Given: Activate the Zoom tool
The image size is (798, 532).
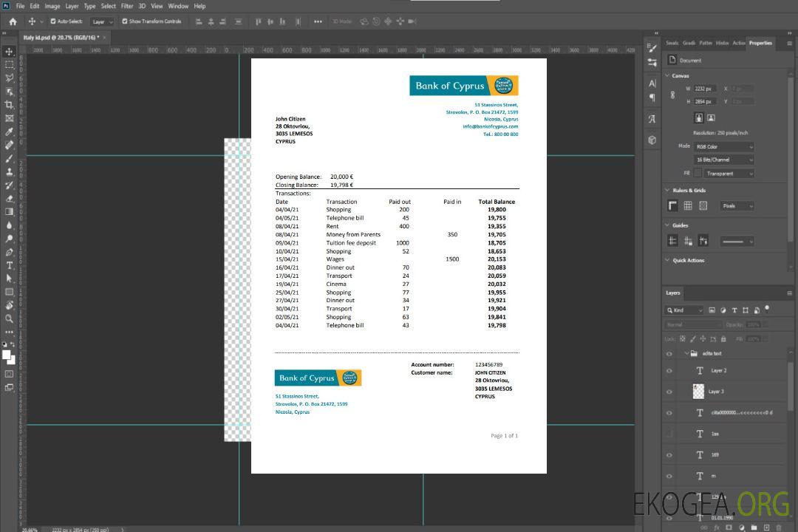Looking at the screenshot, I should coord(10,318).
